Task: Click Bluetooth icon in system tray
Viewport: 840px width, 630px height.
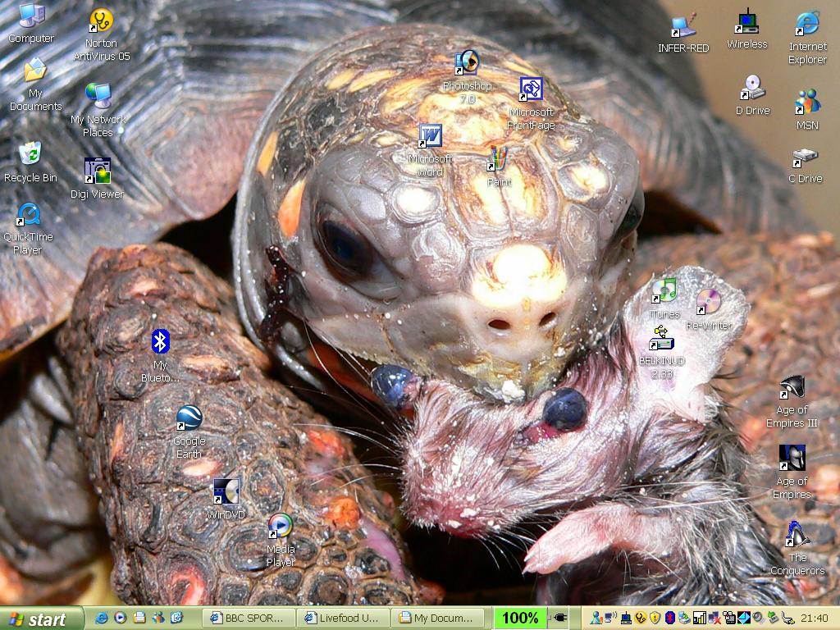Action: tap(670, 618)
